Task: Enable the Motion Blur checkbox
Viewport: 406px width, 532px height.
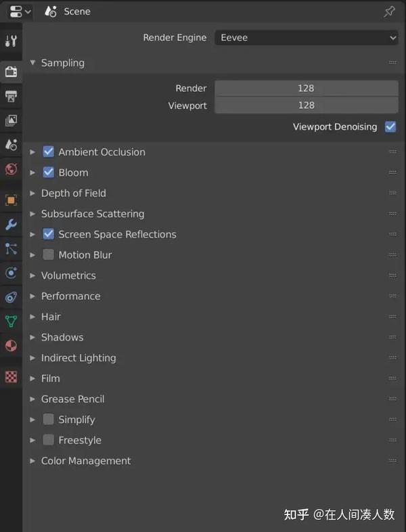Action: [49, 254]
